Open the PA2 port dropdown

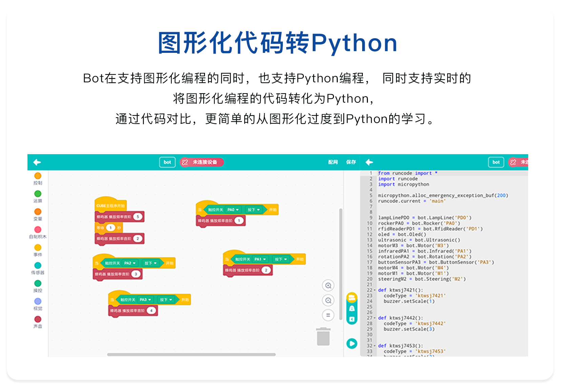(130, 263)
